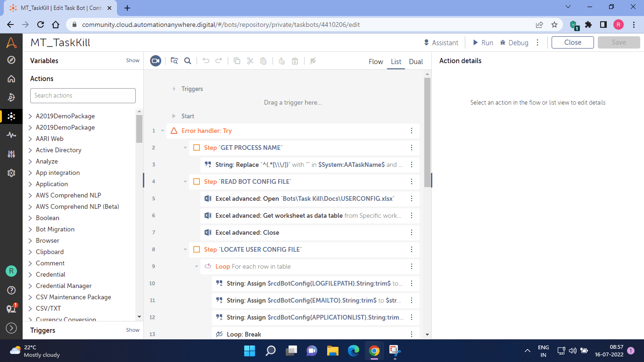Click the Debug button
Viewport: 644px width, 362px height.
tap(514, 42)
